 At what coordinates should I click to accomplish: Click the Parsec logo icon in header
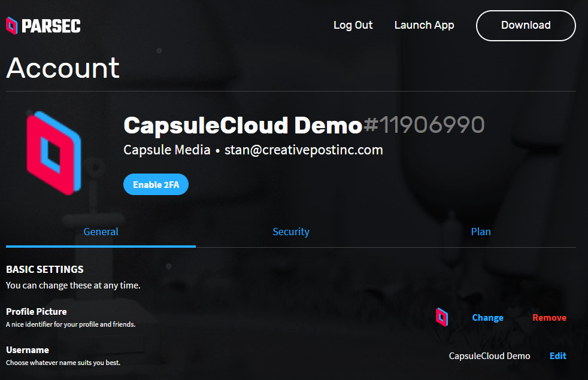coord(12,25)
